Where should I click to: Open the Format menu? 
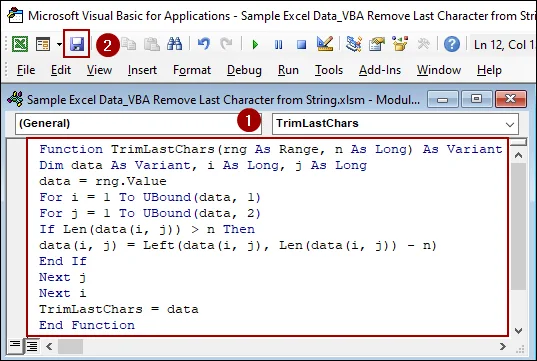point(192,70)
